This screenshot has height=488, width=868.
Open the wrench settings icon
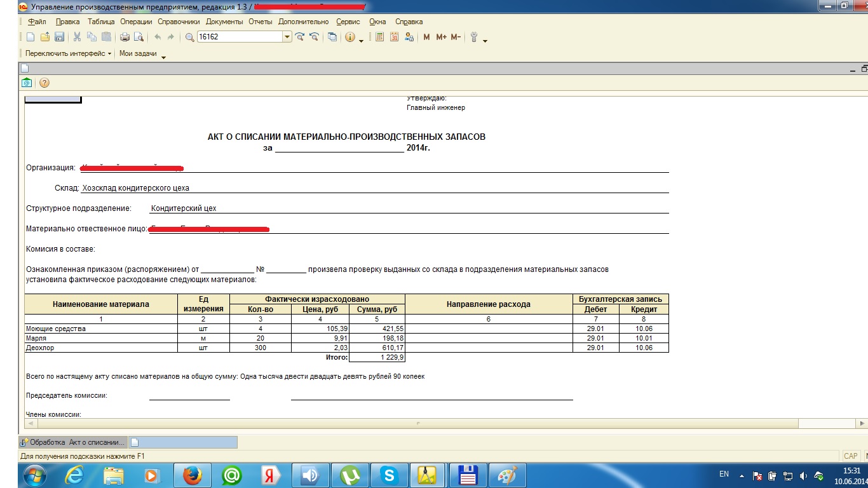[x=474, y=37]
